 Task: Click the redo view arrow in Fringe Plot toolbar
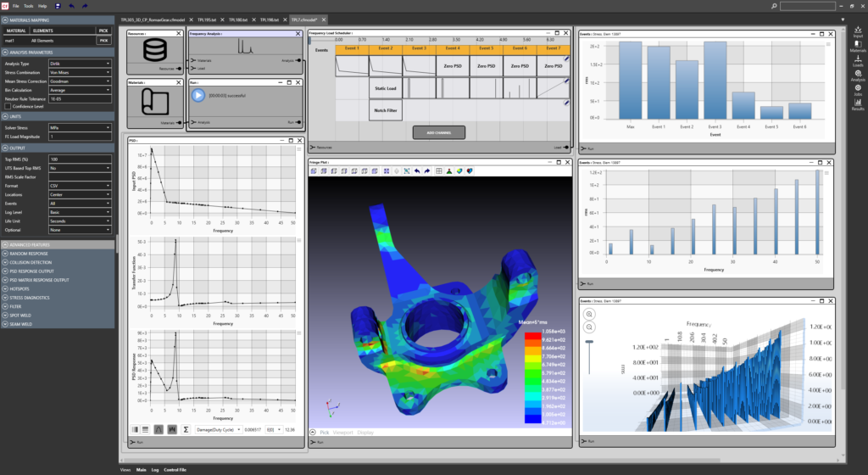point(427,171)
